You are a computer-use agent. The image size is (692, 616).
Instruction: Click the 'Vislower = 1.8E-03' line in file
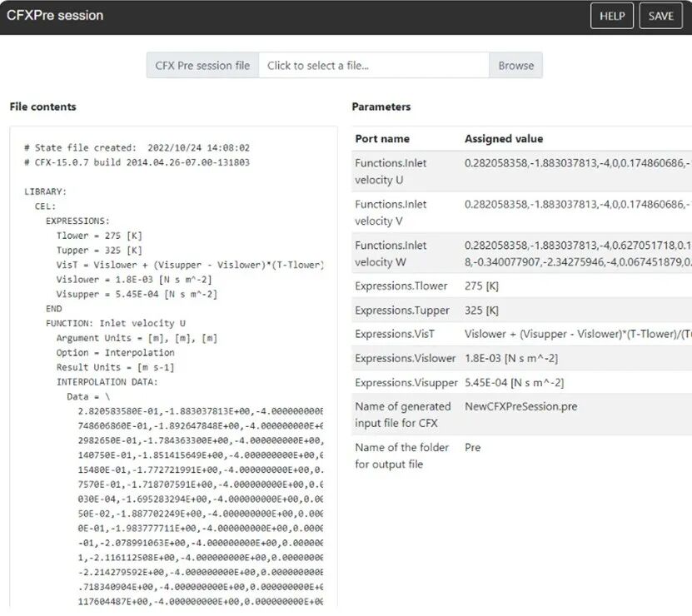(x=134, y=280)
